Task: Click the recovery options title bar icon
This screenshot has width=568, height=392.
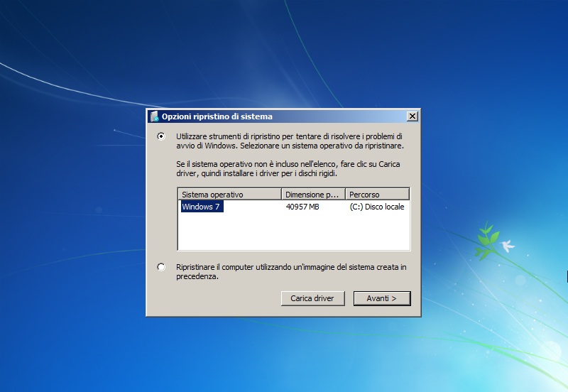Action: [154, 116]
